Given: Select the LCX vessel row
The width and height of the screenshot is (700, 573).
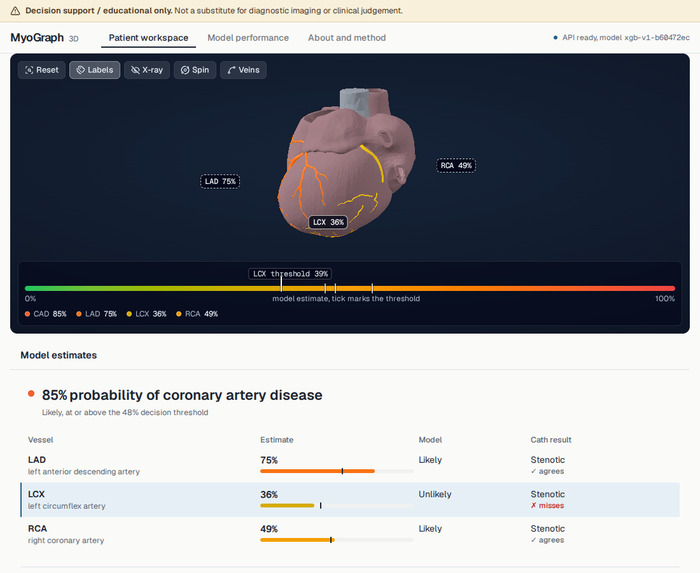Looking at the screenshot, I should click(x=350, y=500).
